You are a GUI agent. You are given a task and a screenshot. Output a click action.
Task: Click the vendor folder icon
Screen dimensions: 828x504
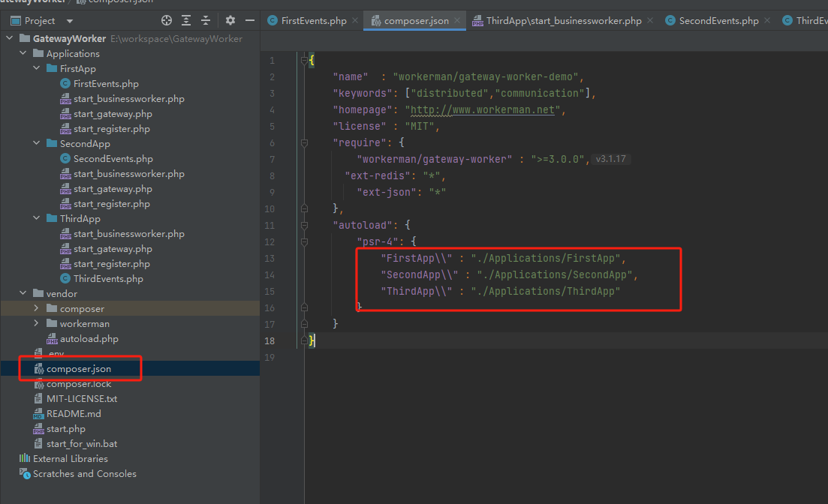pyautogui.click(x=38, y=293)
